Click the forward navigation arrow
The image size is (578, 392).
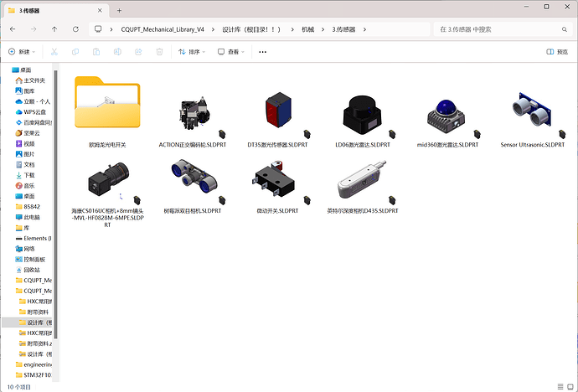pos(34,29)
